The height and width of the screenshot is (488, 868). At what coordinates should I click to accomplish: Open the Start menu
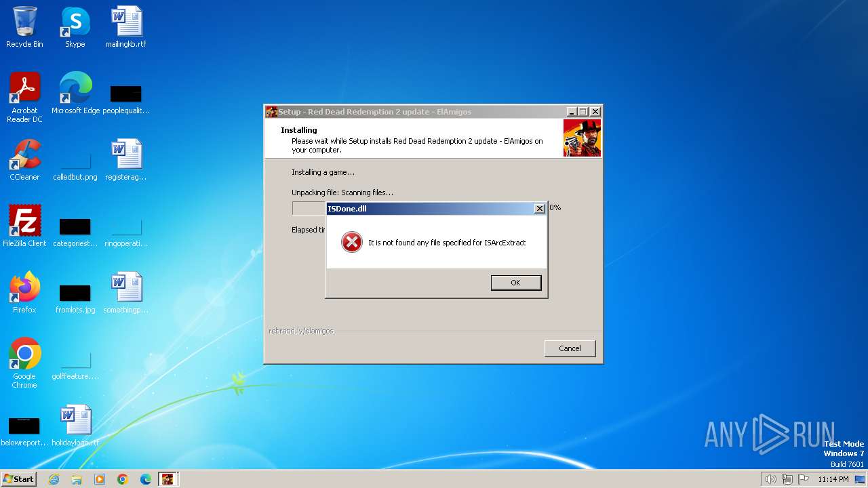tap(19, 479)
